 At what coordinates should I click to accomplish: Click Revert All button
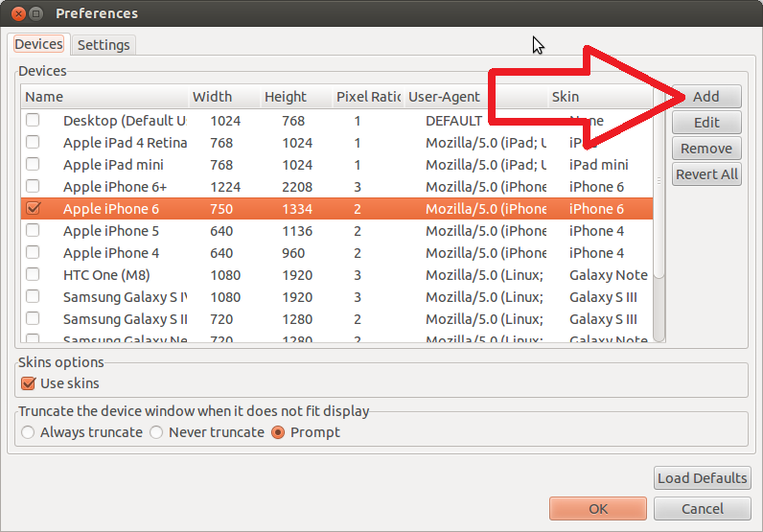706,174
